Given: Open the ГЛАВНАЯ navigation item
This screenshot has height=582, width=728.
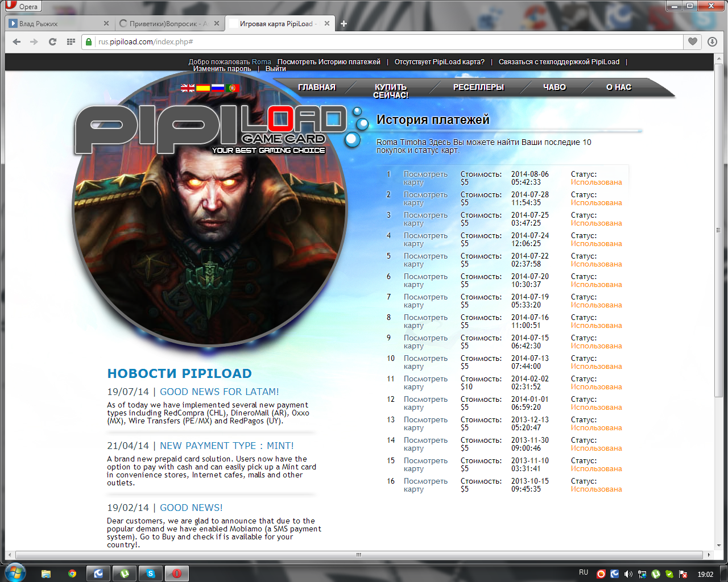Looking at the screenshot, I should [317, 87].
